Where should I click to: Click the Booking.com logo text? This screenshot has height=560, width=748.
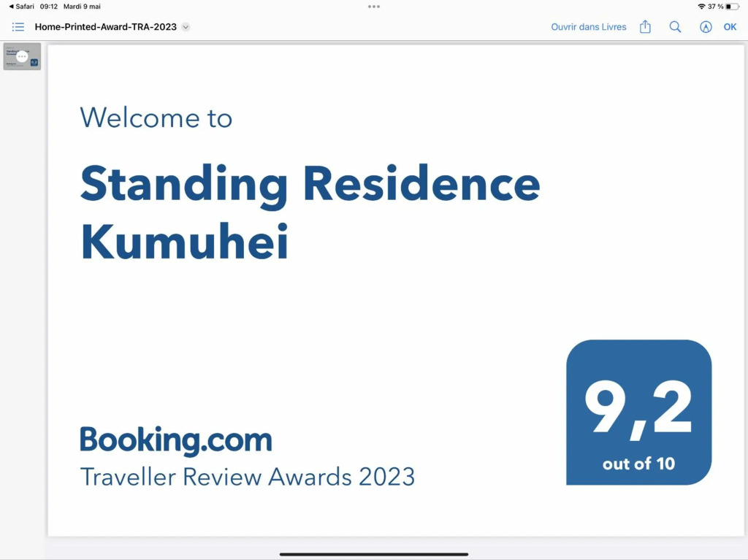[175, 440]
